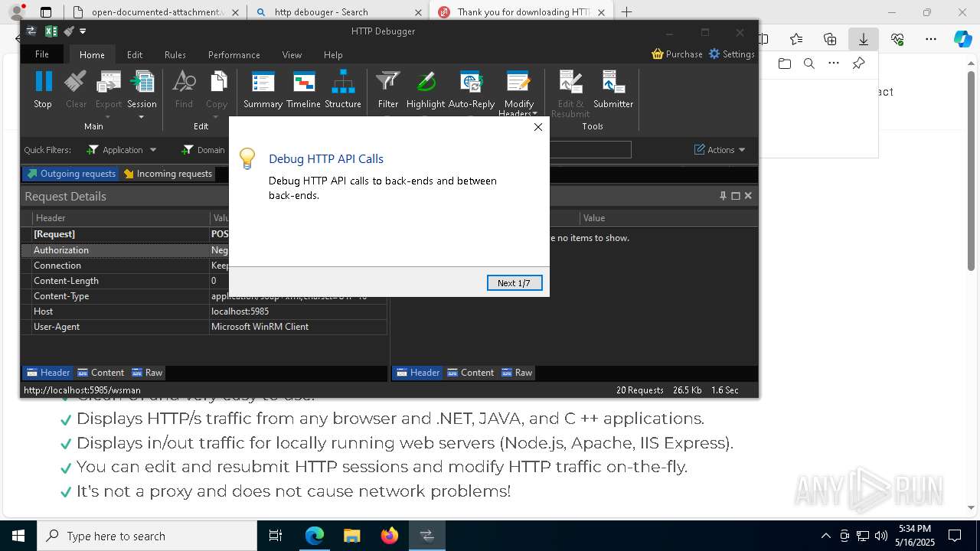980x551 pixels.
Task: Open the View ribbon tab
Action: tap(292, 54)
